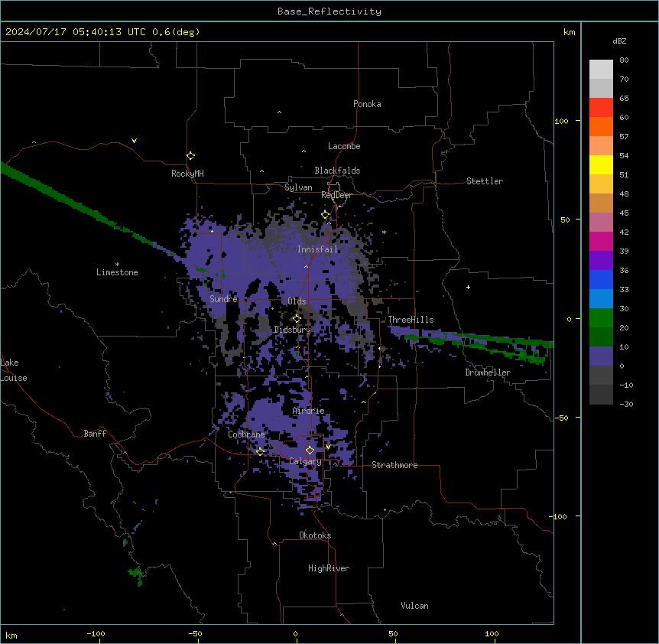
Task: Click yellow airport marker south of RedDeer
Action: [x=326, y=215]
